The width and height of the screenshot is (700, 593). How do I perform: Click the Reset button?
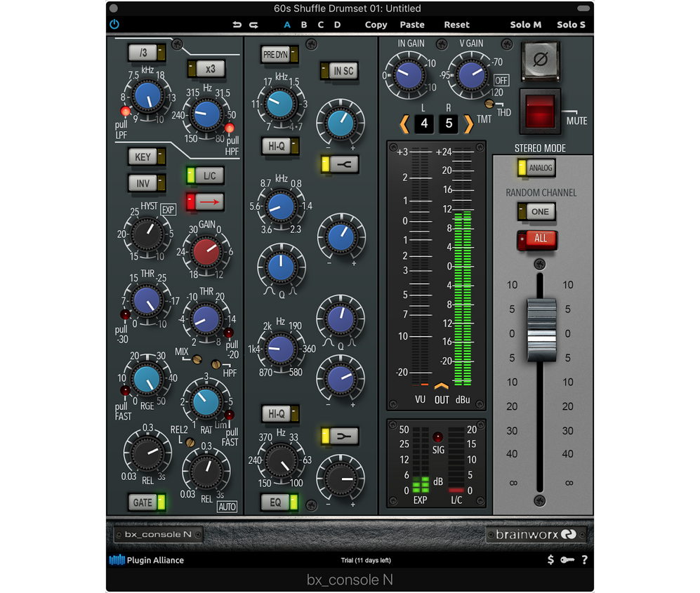coord(456,25)
